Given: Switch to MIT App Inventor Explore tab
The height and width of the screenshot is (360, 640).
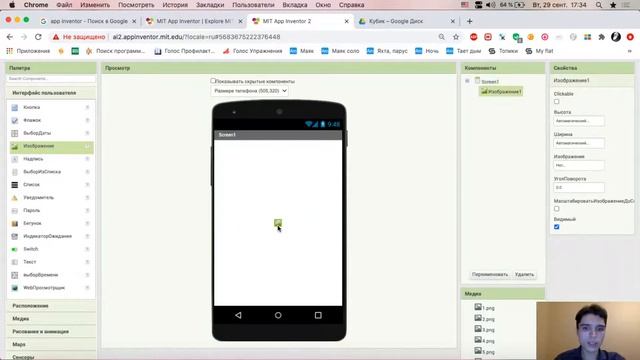Looking at the screenshot, I should click(x=194, y=21).
